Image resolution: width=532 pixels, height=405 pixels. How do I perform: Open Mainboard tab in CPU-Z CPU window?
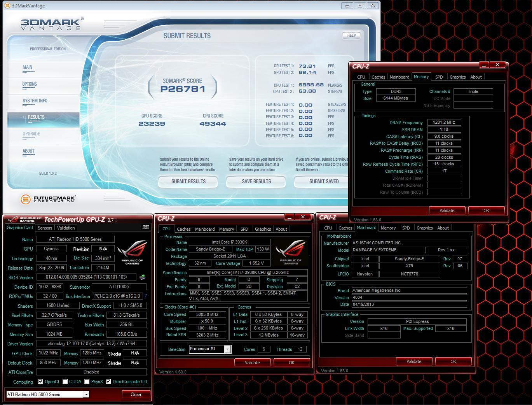click(205, 229)
